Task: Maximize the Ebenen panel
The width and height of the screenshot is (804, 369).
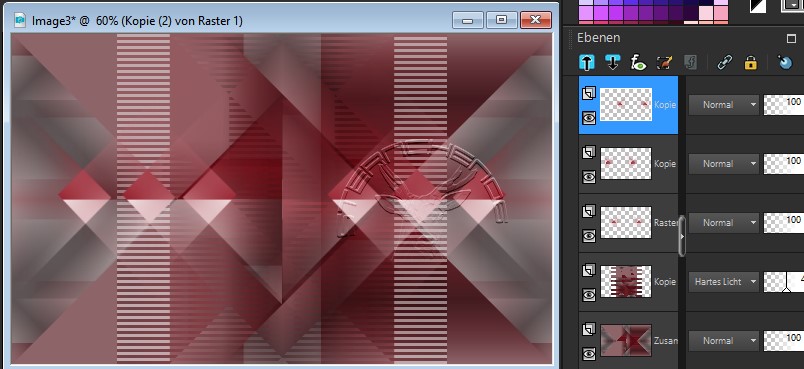Action: 791,38
